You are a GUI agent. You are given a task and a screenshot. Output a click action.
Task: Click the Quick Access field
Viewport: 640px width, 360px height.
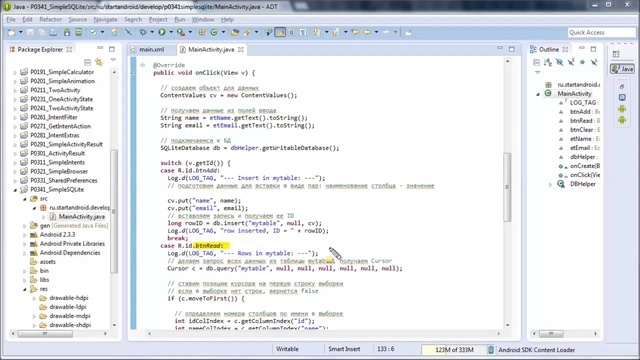pos(601,32)
